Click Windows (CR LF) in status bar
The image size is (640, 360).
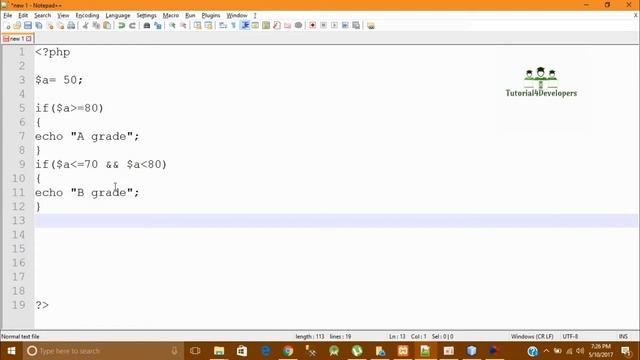click(532, 337)
